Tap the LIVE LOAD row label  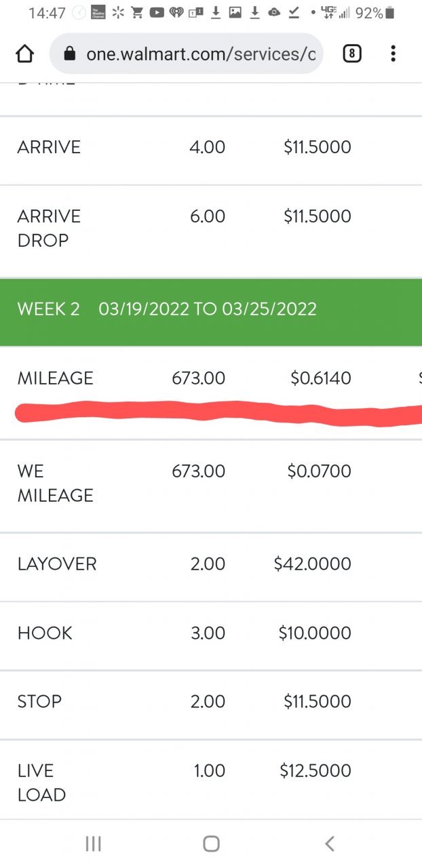pos(41,783)
